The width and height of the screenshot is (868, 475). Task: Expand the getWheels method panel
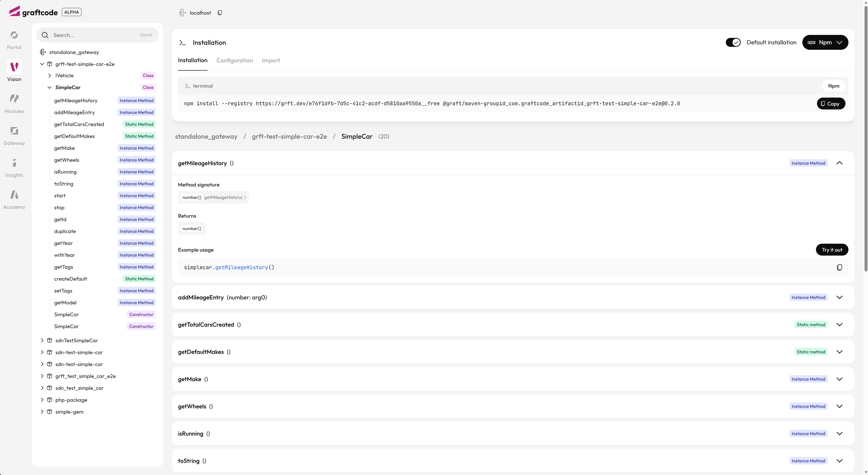(839, 407)
